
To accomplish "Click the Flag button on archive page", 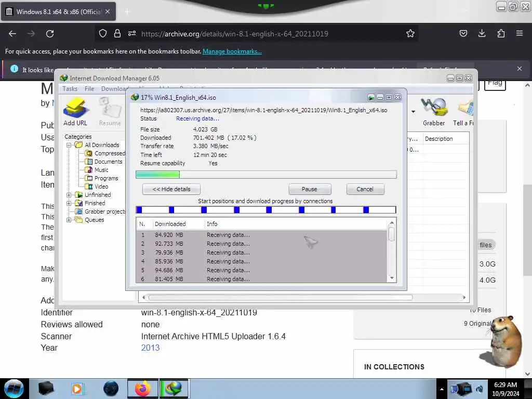I will click(x=495, y=84).
